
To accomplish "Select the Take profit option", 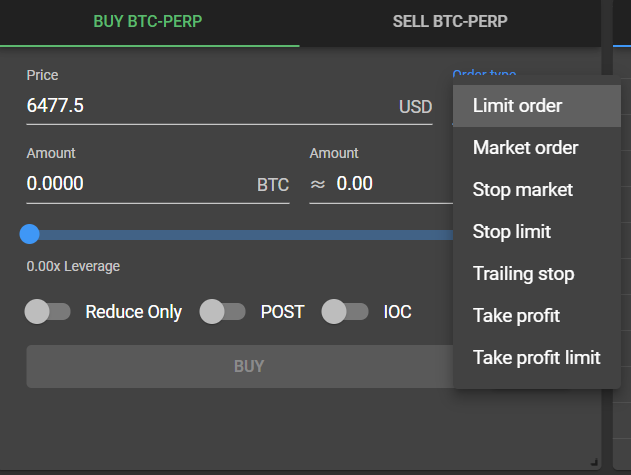I will tap(516, 316).
